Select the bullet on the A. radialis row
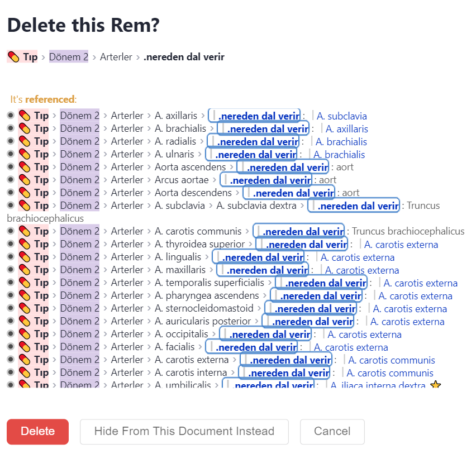The width and height of the screenshot is (476, 449). point(12,141)
